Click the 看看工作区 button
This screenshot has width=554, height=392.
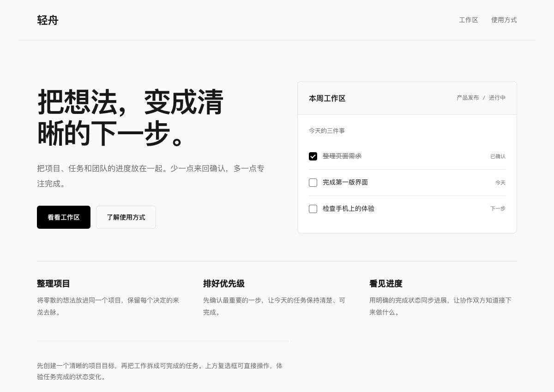click(x=64, y=217)
